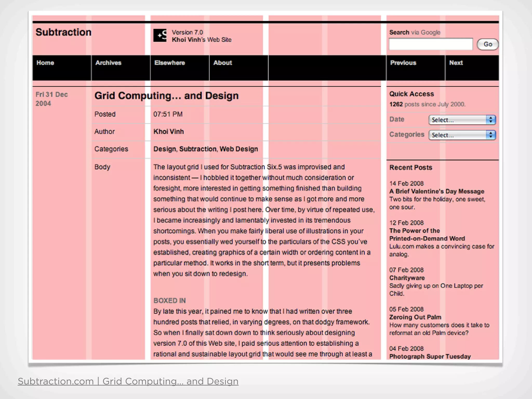Click the Quick Access heading

coord(411,94)
